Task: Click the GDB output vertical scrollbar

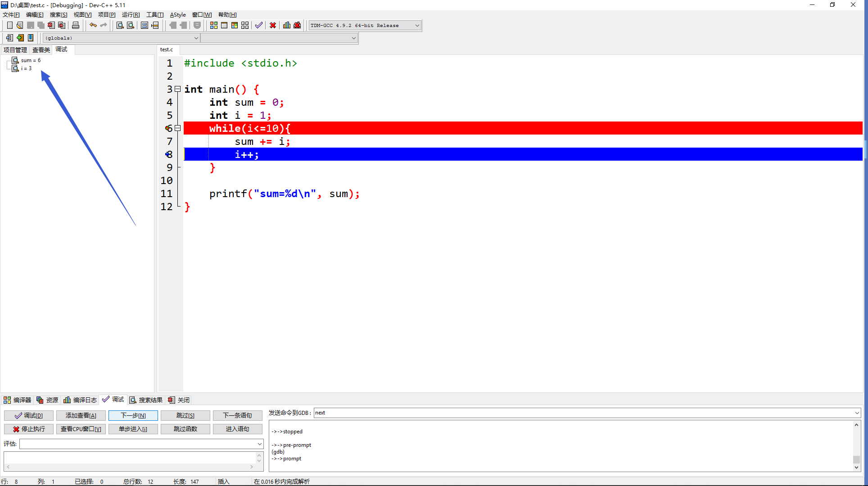Action: click(856, 445)
